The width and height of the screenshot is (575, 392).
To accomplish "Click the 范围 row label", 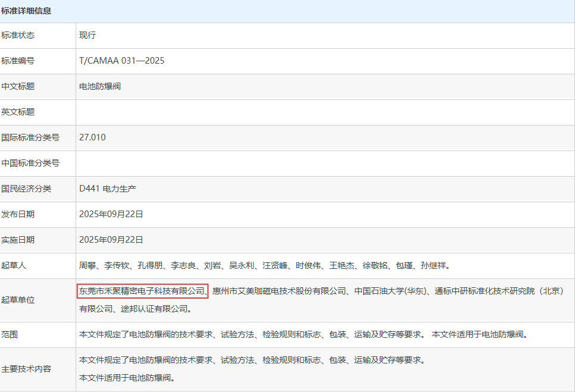I will click(x=10, y=334).
